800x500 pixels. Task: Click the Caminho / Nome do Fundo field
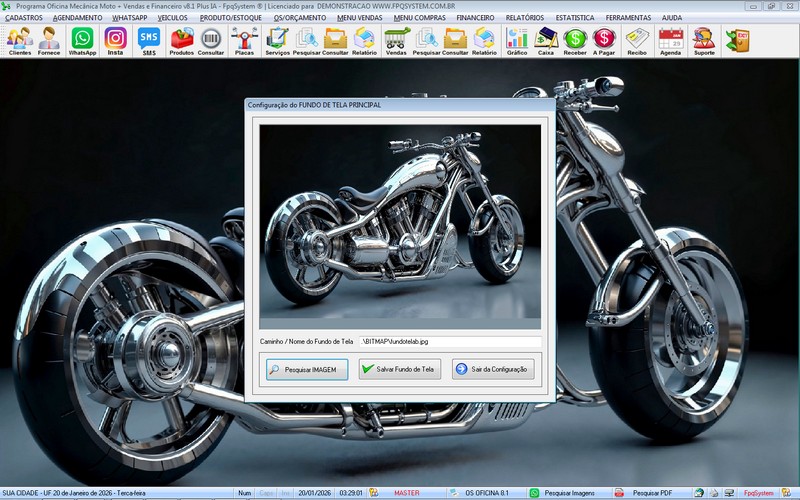click(x=450, y=341)
